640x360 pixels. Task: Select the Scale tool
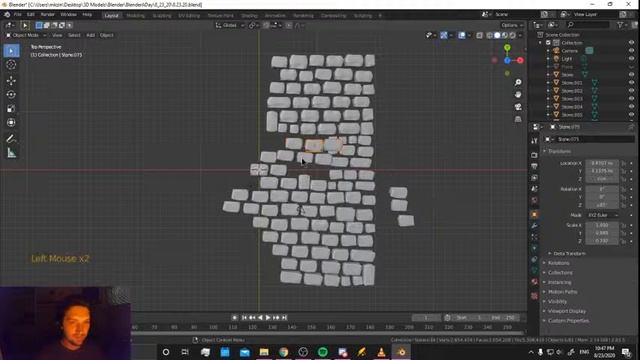[x=11, y=108]
